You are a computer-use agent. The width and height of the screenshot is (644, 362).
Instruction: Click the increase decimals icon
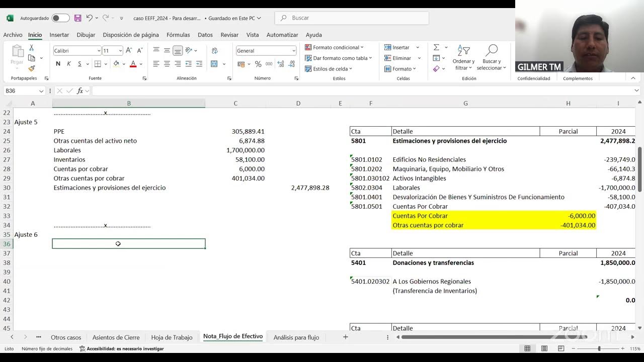(280, 64)
